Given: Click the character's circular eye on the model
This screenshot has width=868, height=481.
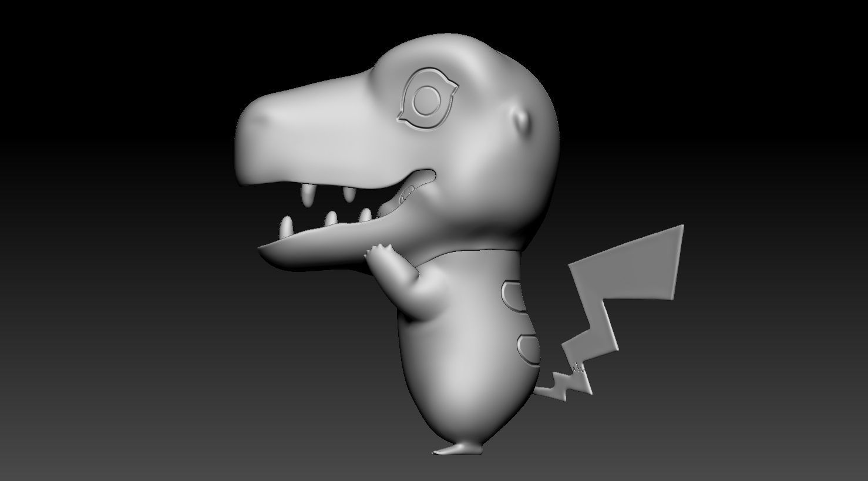Looking at the screenshot, I should 427,102.
